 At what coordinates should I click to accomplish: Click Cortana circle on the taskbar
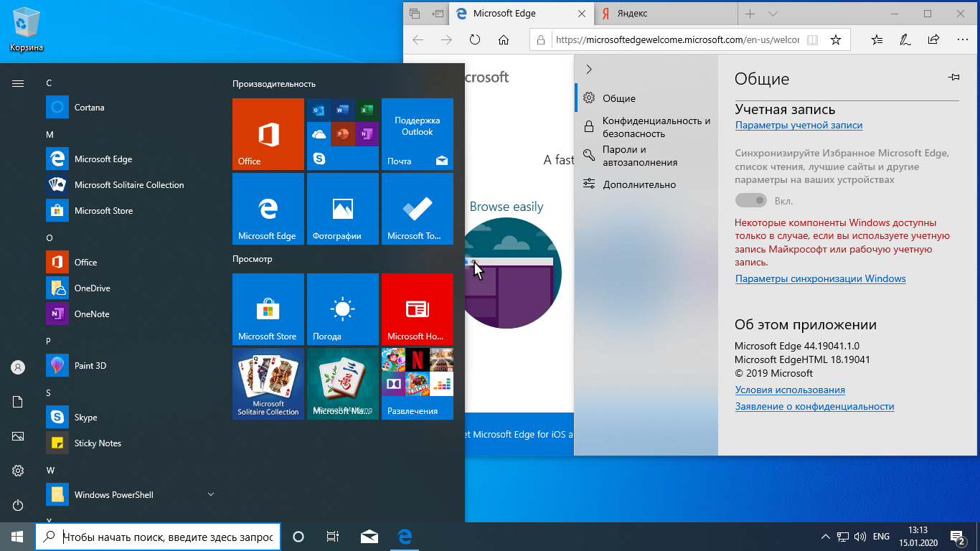[299, 537]
